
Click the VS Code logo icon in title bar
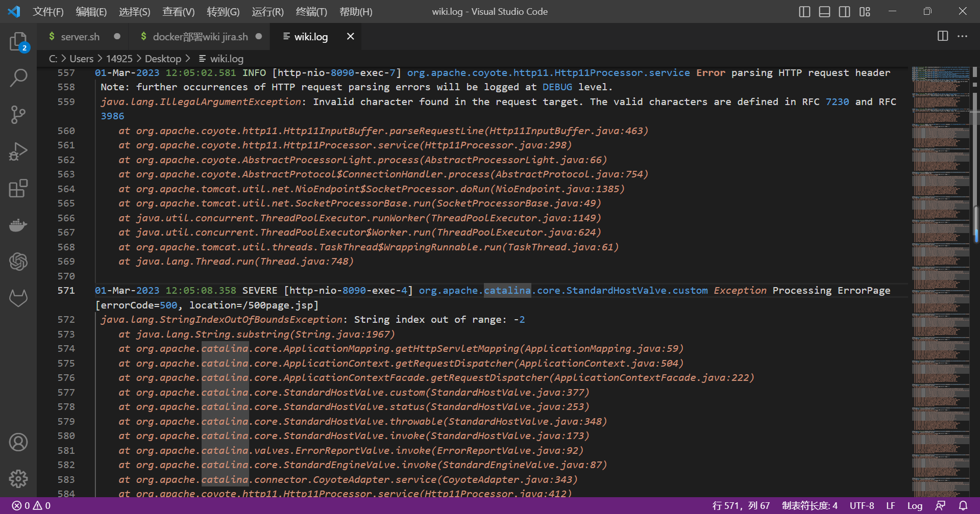(x=14, y=11)
